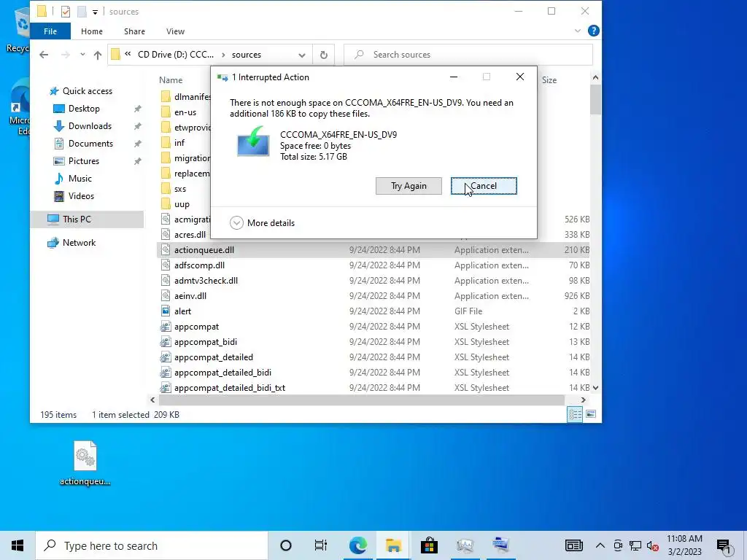Click the uup folder icon
The image size is (747, 560).
166,204
